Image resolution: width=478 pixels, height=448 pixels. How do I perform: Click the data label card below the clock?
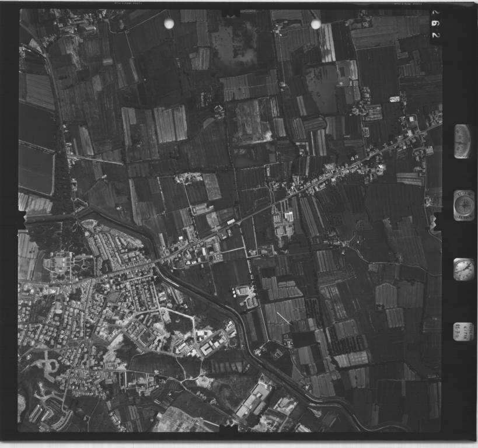(463, 331)
